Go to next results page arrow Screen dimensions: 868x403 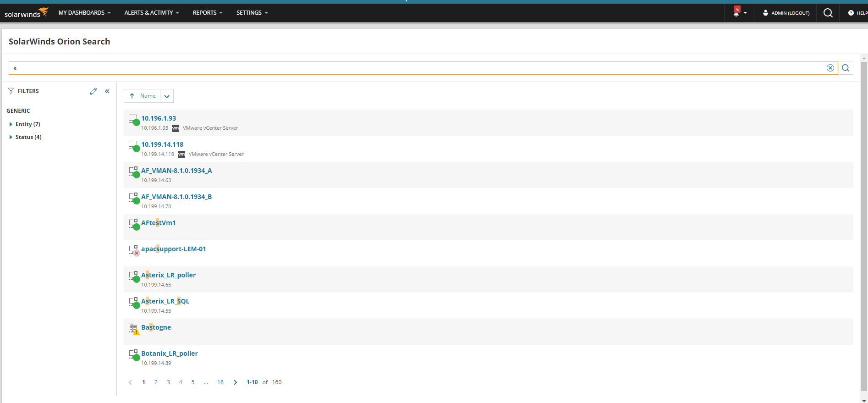(236, 382)
